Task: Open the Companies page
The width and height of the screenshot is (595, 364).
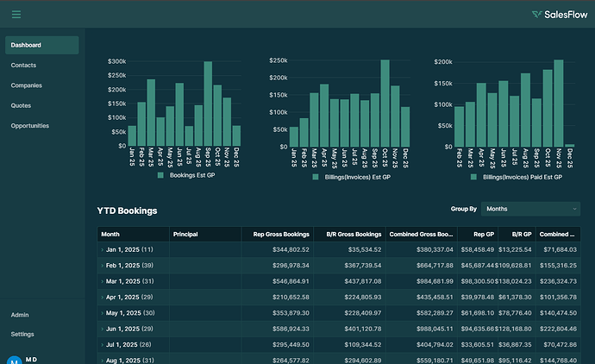Action: click(x=27, y=85)
